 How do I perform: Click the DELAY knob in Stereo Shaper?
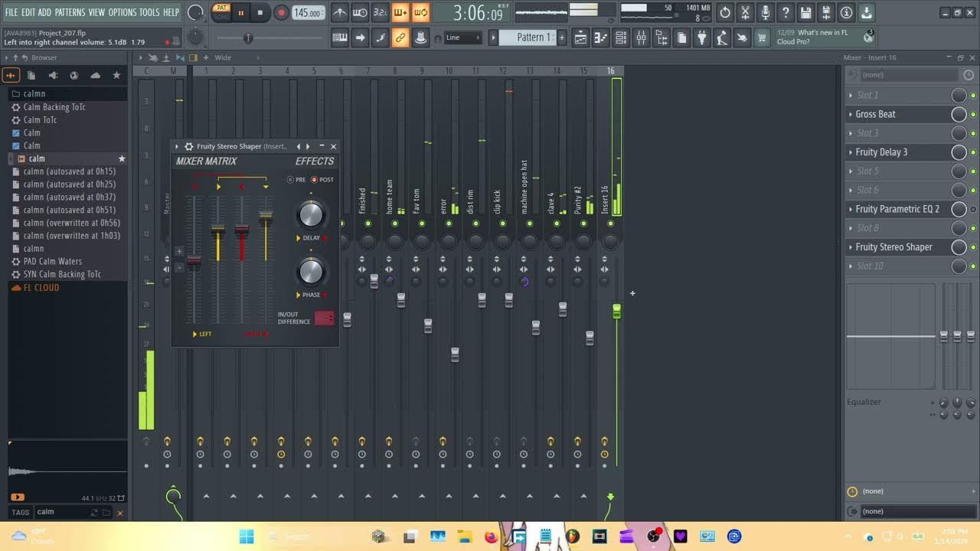tap(311, 215)
